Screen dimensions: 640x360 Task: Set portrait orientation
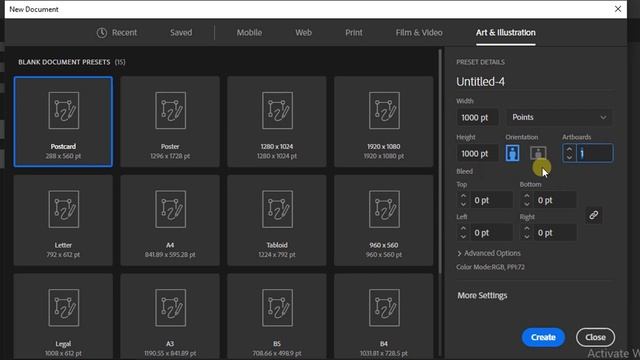[x=512, y=153]
